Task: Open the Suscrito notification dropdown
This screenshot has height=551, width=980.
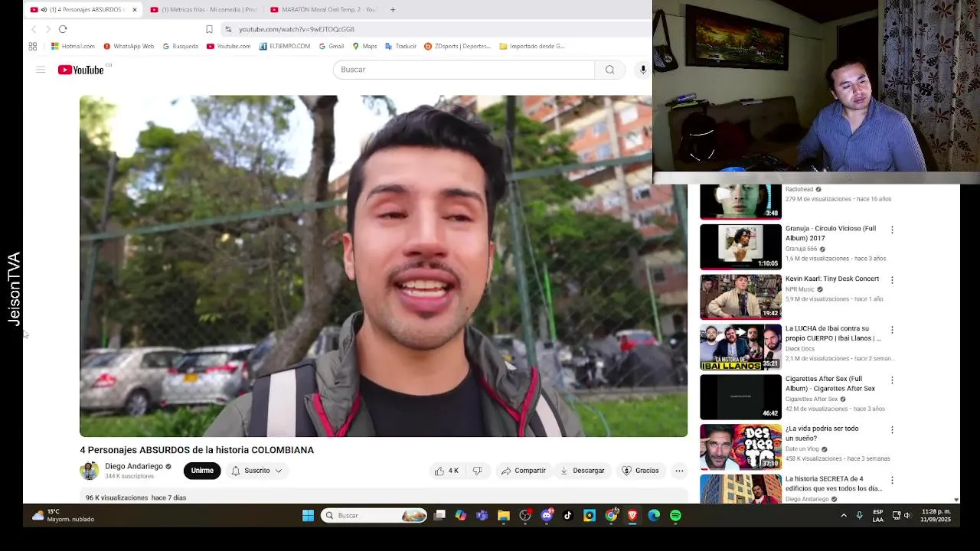Action: click(257, 471)
